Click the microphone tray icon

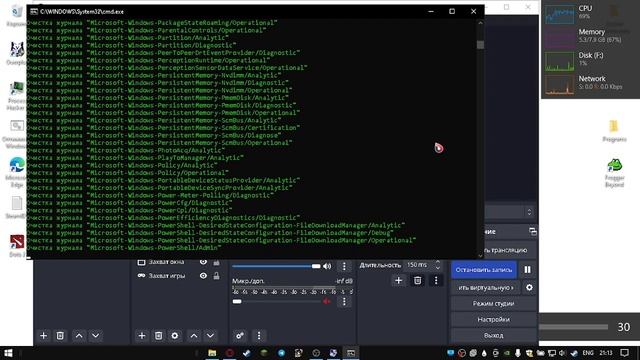[x=518, y=353]
